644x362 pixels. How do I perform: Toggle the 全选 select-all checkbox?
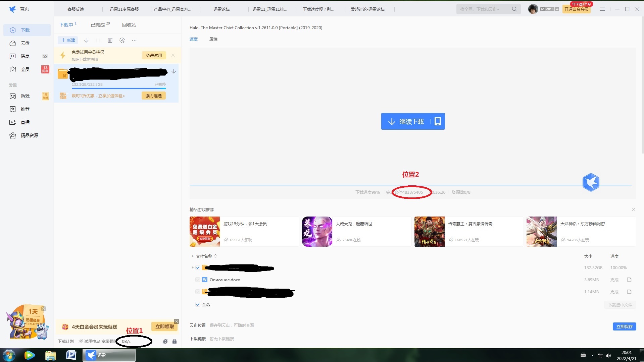[x=198, y=304]
